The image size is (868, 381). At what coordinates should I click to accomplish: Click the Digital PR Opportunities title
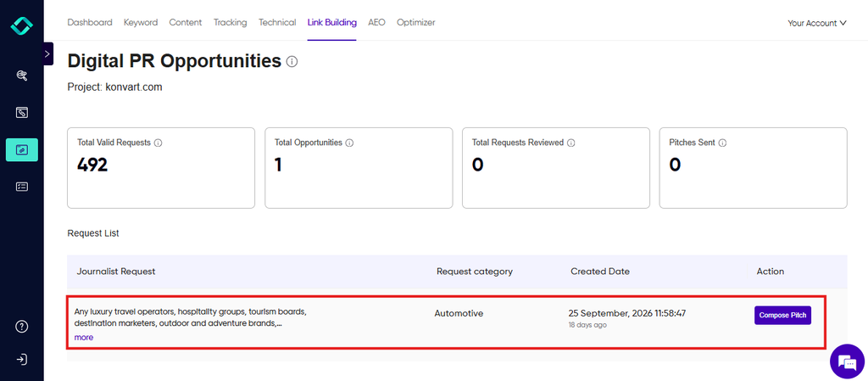point(175,61)
